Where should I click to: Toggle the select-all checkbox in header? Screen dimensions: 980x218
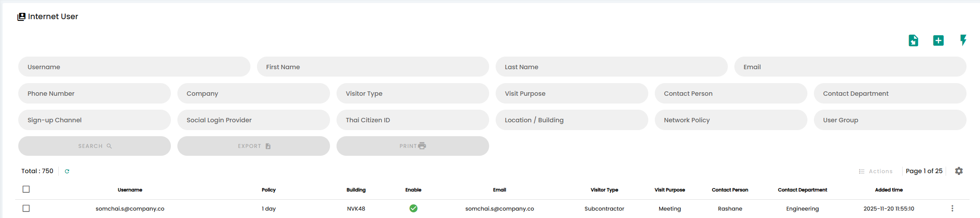click(x=26, y=189)
